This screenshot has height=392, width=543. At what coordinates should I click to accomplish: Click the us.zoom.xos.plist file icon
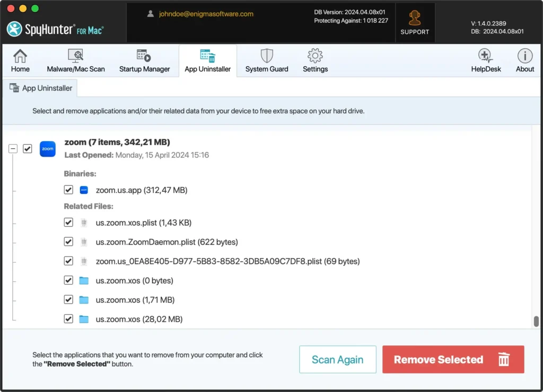pos(84,222)
